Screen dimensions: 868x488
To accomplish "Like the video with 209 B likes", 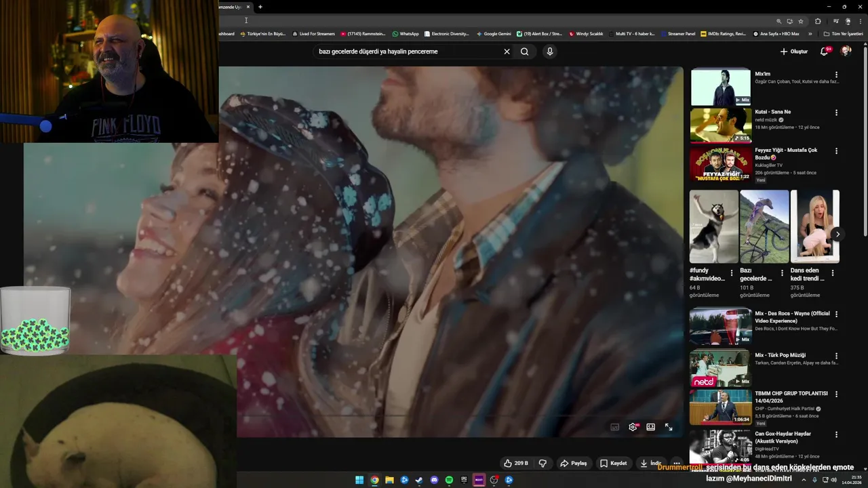I will click(516, 464).
